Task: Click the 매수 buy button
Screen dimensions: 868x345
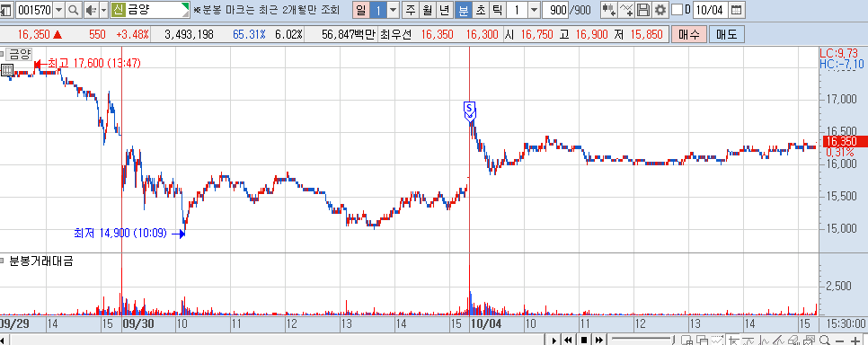Action: tap(688, 34)
